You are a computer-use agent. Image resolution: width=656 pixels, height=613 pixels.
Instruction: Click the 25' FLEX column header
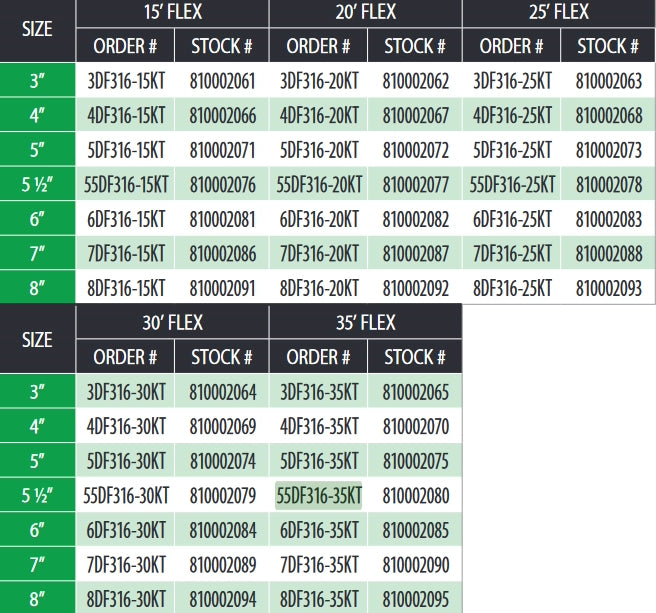(559, 13)
